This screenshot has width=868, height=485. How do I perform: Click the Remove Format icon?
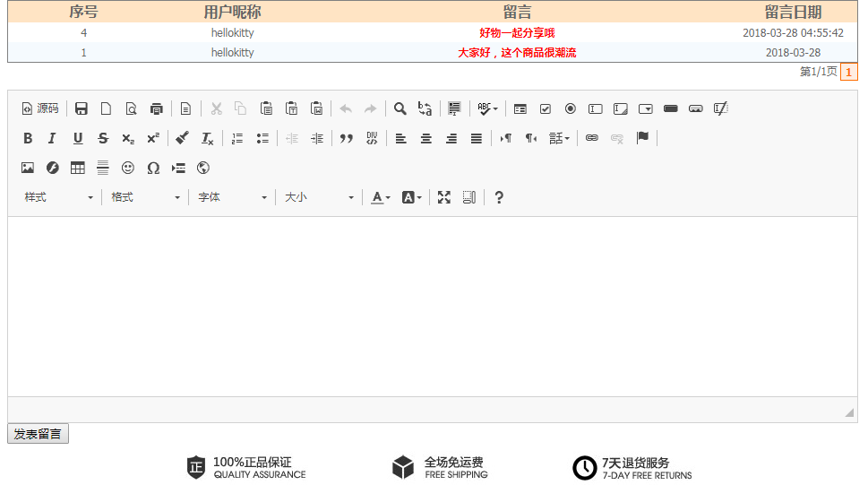pyautogui.click(x=208, y=138)
